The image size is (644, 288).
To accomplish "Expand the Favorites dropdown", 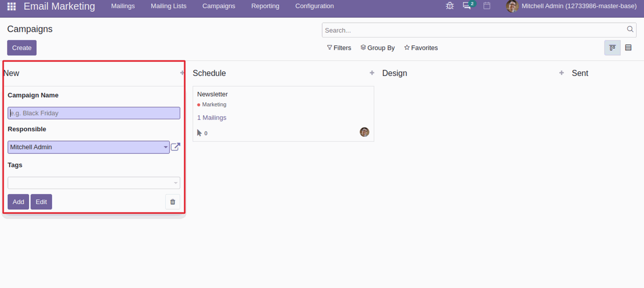I will pyautogui.click(x=421, y=48).
